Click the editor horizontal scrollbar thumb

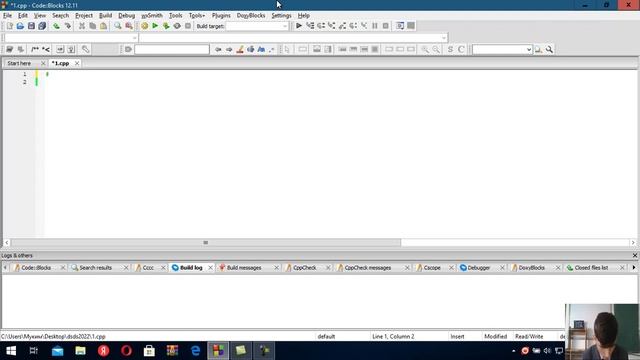206,242
